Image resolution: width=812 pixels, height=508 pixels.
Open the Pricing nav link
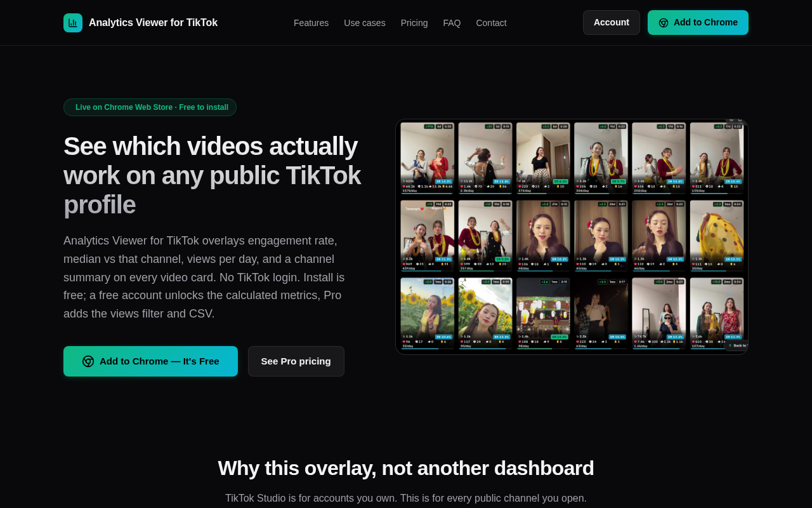[x=414, y=23]
